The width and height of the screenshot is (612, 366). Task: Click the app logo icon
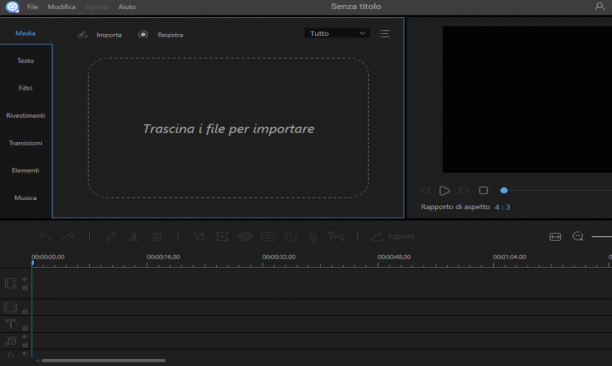pyautogui.click(x=12, y=7)
